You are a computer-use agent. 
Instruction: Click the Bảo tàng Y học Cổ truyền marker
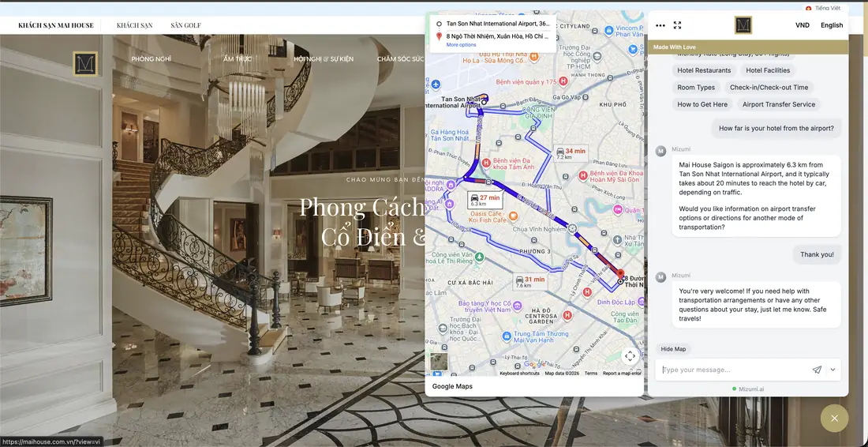pyautogui.click(x=517, y=306)
